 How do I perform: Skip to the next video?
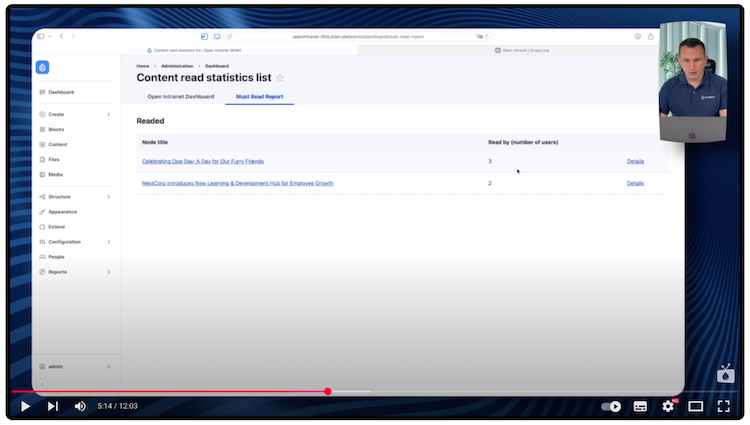53,406
